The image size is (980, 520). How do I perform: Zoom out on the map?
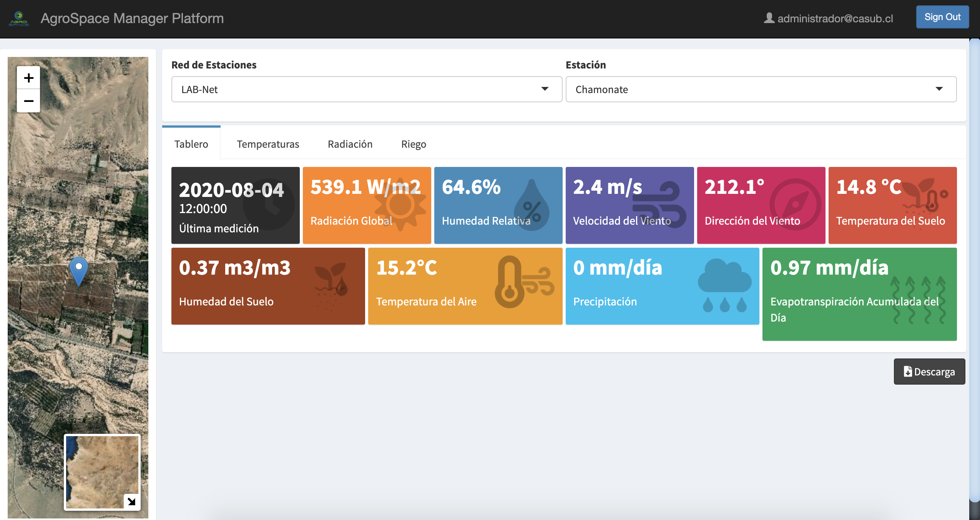[28, 101]
